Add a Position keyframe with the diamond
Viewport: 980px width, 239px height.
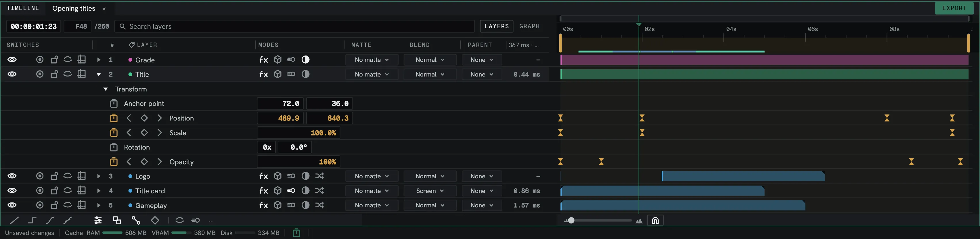click(x=144, y=118)
